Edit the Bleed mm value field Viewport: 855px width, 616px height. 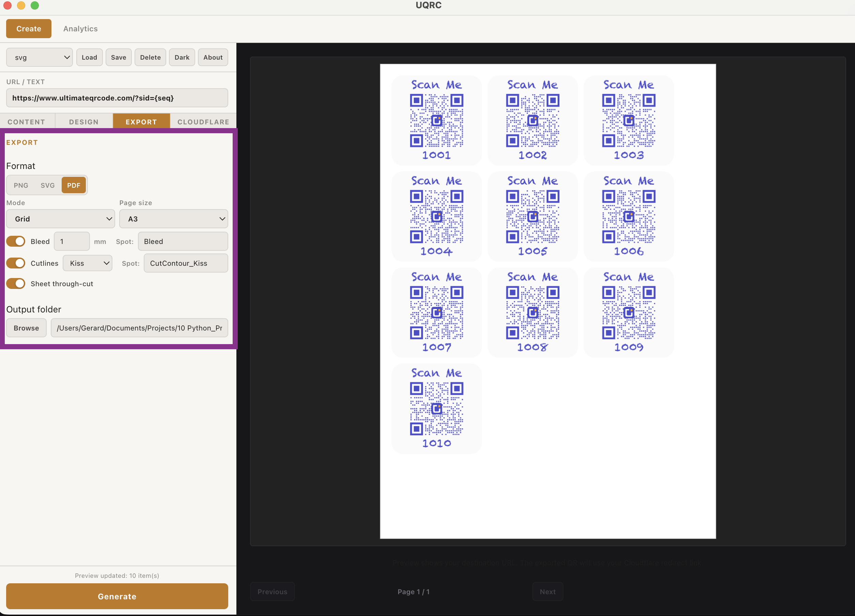click(72, 241)
